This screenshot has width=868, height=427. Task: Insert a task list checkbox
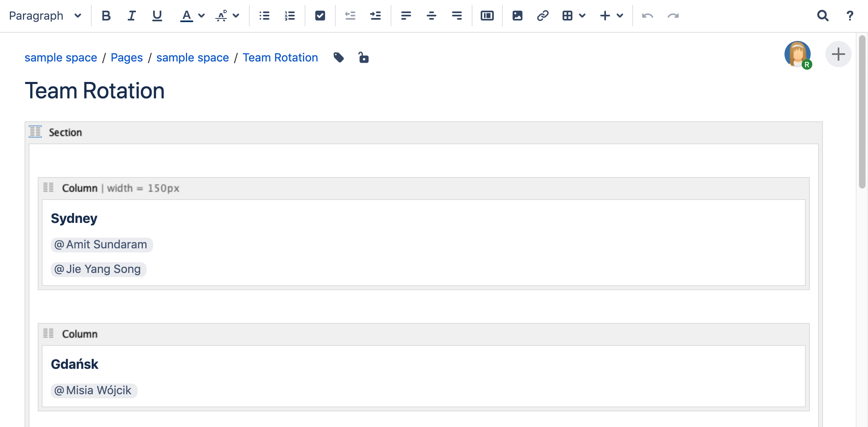pyautogui.click(x=320, y=16)
